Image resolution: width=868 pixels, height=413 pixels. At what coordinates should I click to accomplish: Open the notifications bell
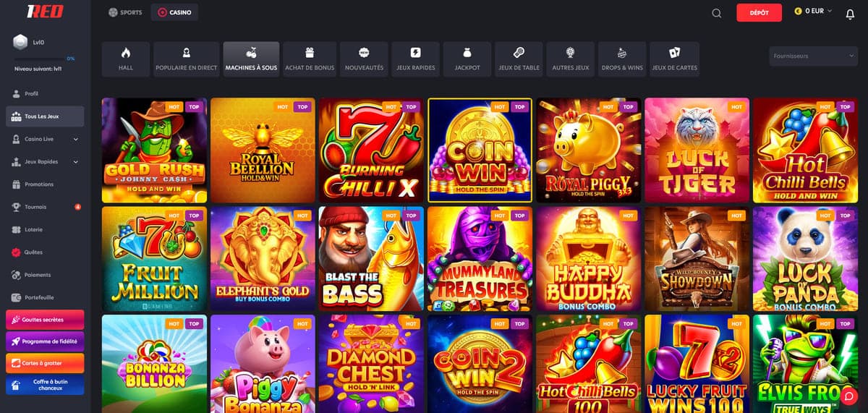coord(850,13)
